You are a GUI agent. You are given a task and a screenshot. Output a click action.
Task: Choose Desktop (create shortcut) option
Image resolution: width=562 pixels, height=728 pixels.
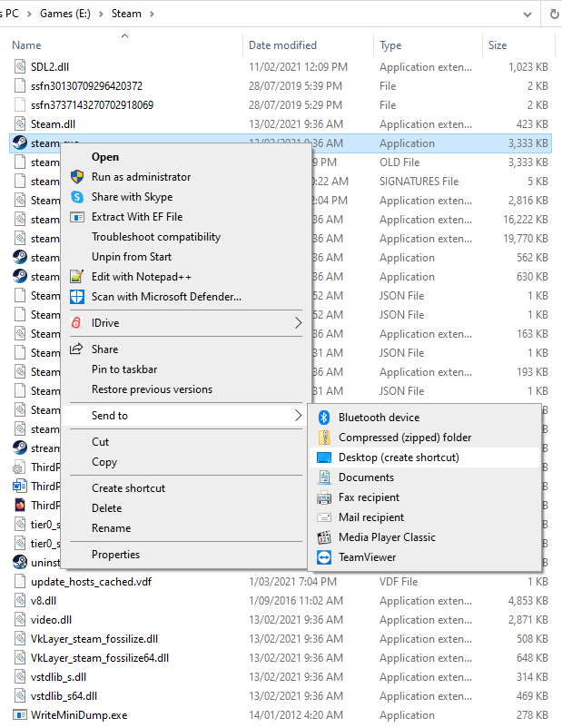(399, 457)
